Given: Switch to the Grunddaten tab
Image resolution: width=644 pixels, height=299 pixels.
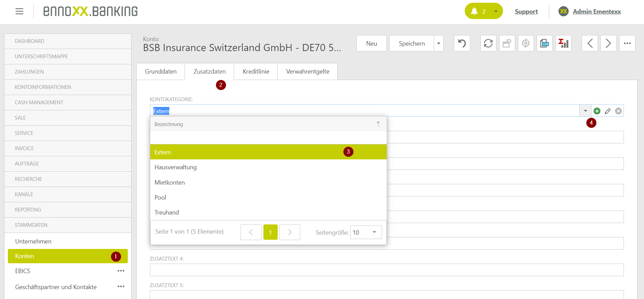Looking at the screenshot, I should (161, 72).
